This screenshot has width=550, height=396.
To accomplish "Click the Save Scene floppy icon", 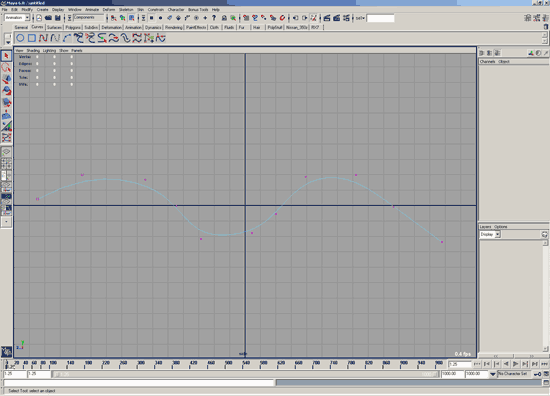I will (x=58, y=18).
